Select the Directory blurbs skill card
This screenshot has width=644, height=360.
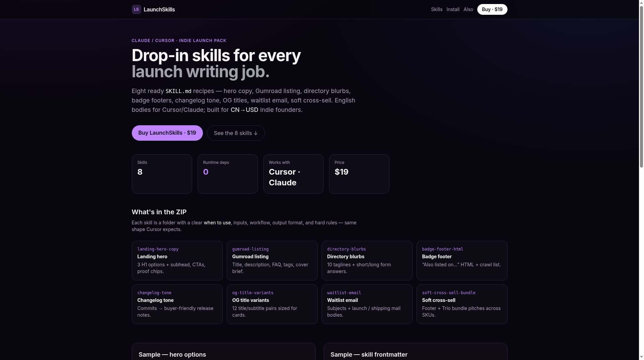pos(367,261)
